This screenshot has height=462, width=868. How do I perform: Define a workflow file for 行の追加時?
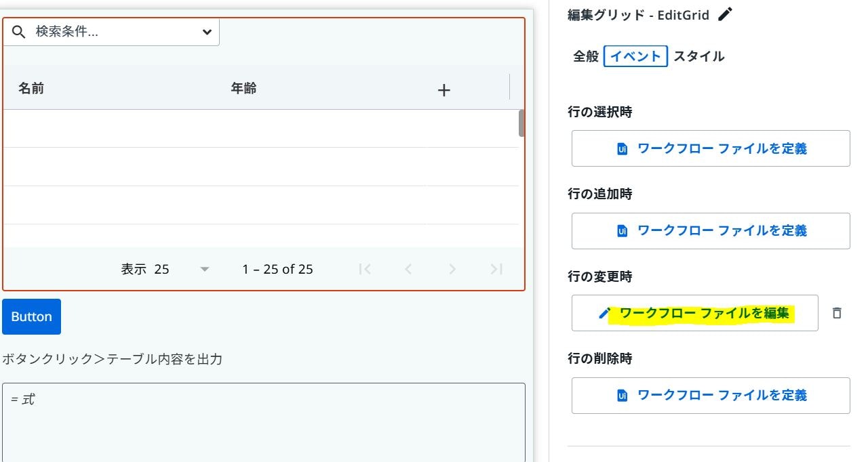tap(710, 231)
